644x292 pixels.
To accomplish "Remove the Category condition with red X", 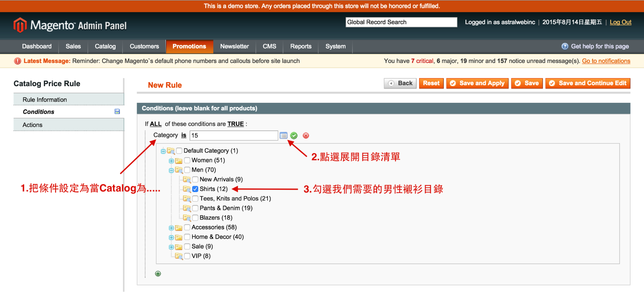I will pyautogui.click(x=306, y=136).
